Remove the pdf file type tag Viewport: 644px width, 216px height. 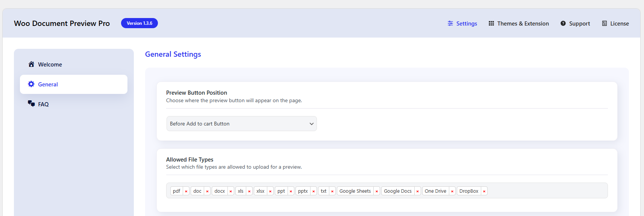(186, 191)
